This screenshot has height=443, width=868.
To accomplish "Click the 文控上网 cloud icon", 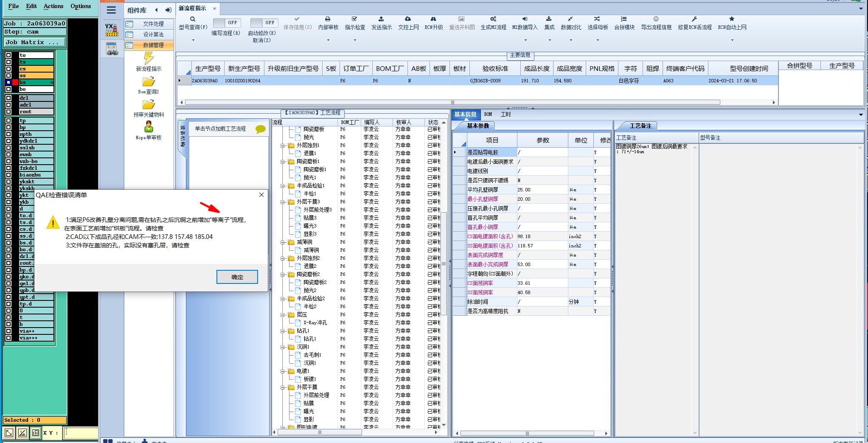I will coord(408,19).
